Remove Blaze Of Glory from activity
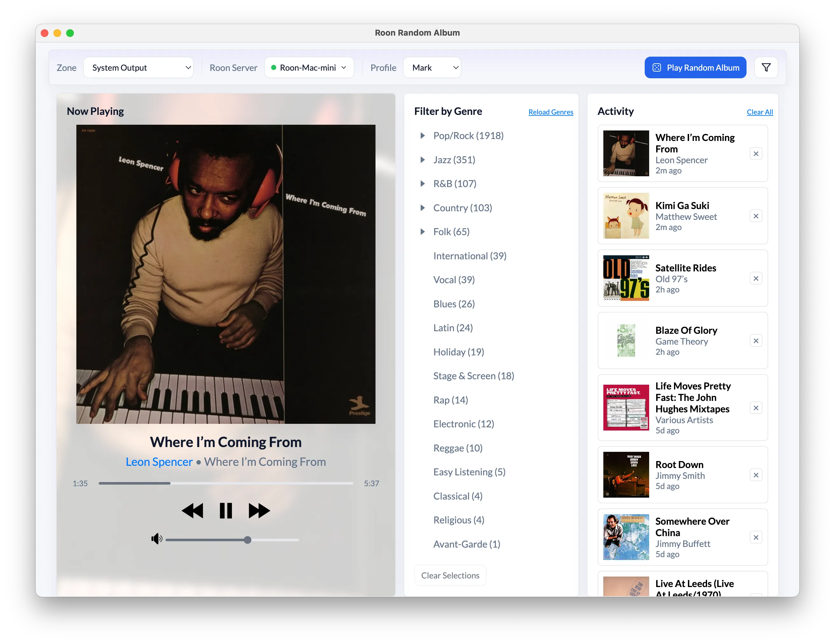This screenshot has width=835, height=644. [x=756, y=340]
